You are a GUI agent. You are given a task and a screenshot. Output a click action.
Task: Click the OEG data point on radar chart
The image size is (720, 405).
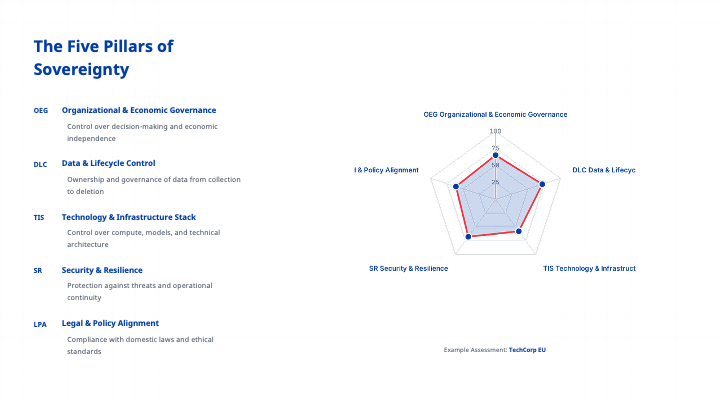pyautogui.click(x=495, y=156)
